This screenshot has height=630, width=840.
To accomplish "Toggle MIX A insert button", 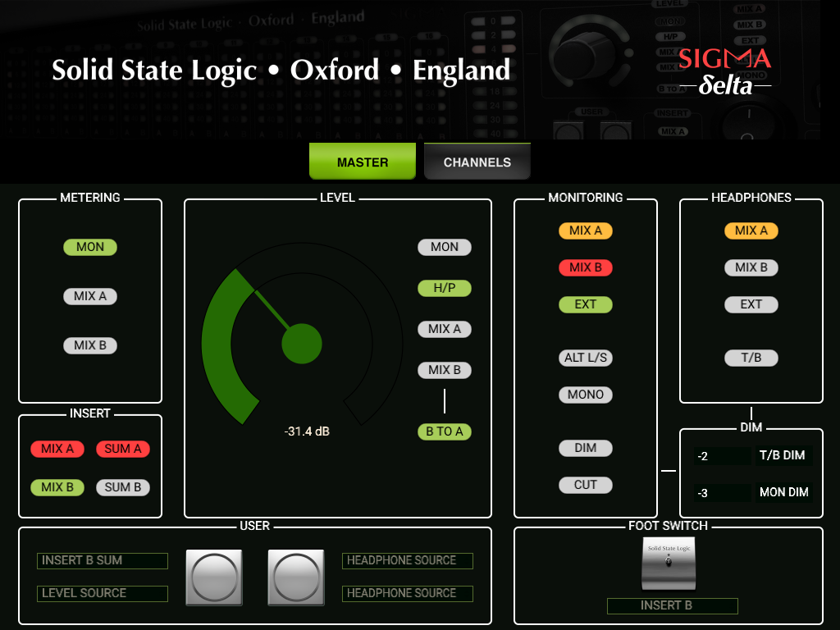I will (x=57, y=449).
